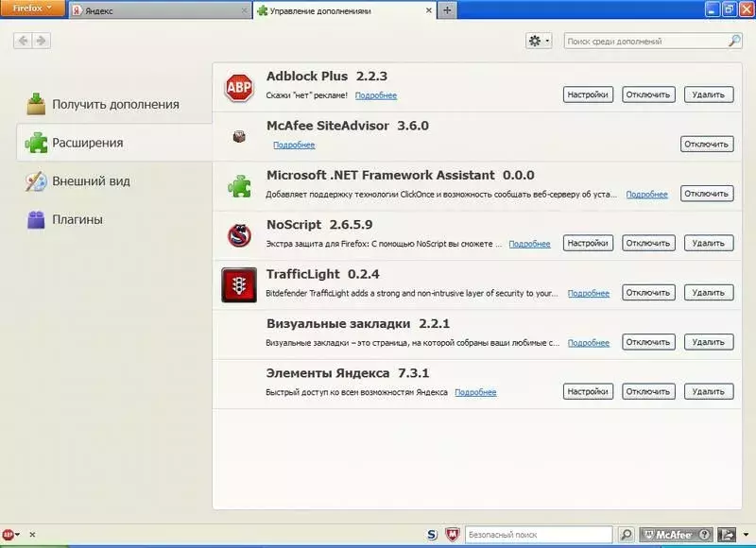Viewport: 756px width, 548px height.
Task: Open Настройки for NoScript
Action: tap(588, 243)
